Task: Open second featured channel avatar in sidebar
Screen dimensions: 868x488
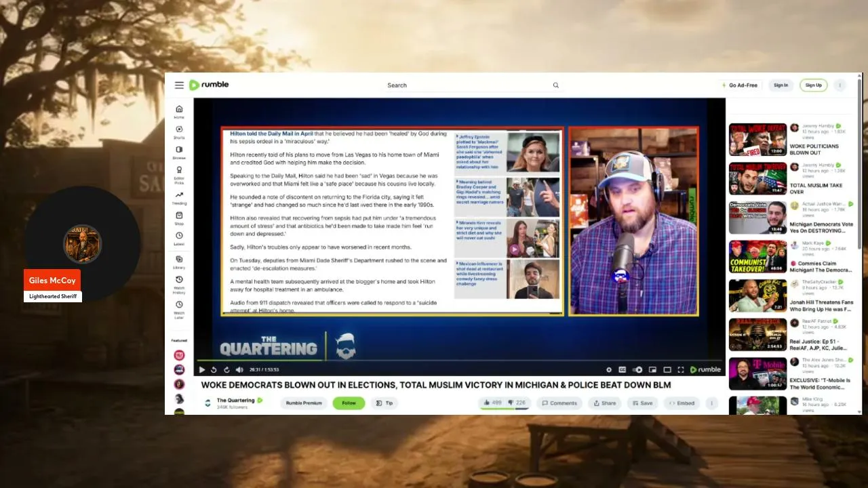Action: 179,369
